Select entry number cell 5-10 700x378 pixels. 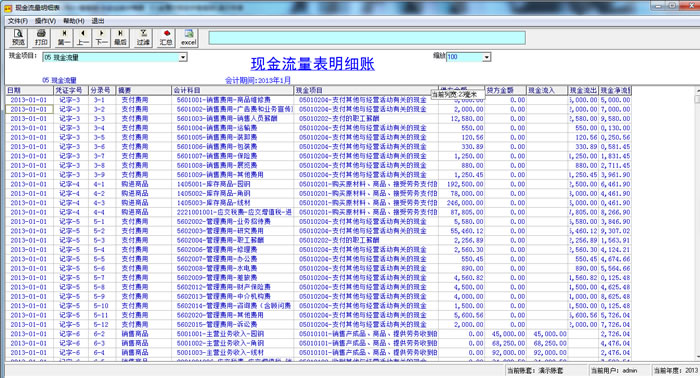[101, 306]
